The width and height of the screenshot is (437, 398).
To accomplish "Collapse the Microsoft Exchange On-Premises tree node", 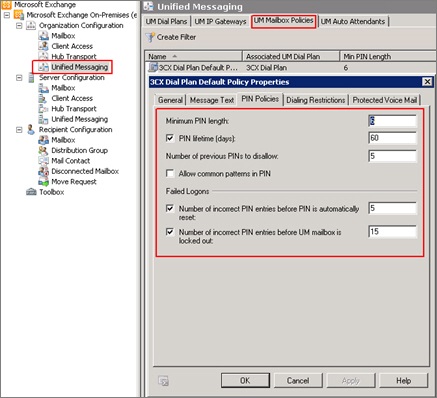I will [7, 15].
